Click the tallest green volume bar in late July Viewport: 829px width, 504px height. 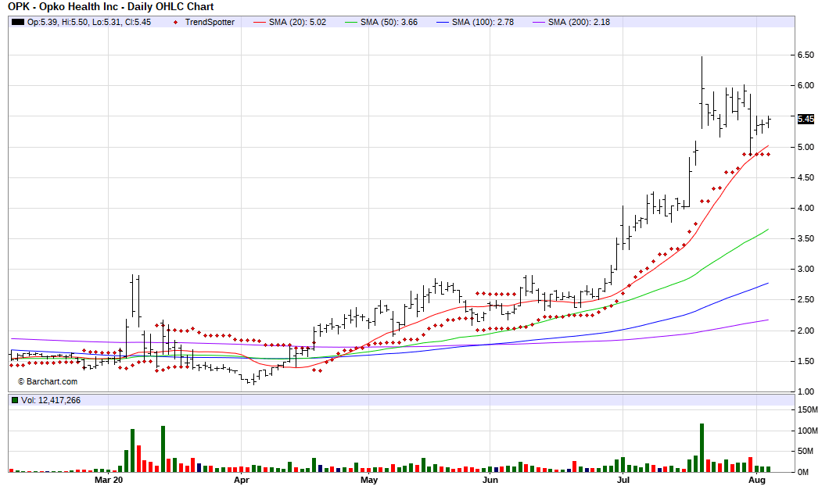(702, 448)
